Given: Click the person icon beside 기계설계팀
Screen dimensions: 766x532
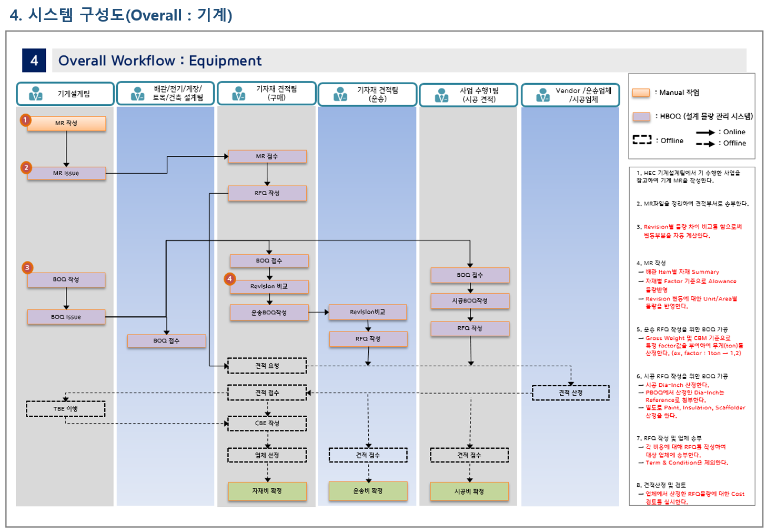Looking at the screenshot, I should [36, 94].
